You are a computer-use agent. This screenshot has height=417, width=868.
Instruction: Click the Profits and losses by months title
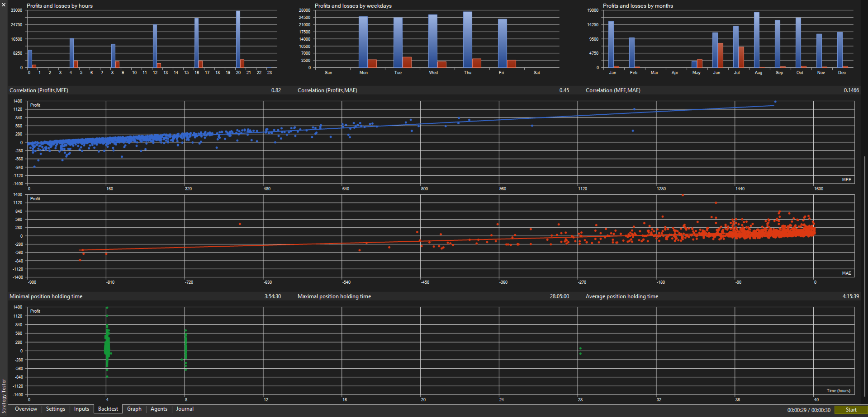(x=638, y=6)
